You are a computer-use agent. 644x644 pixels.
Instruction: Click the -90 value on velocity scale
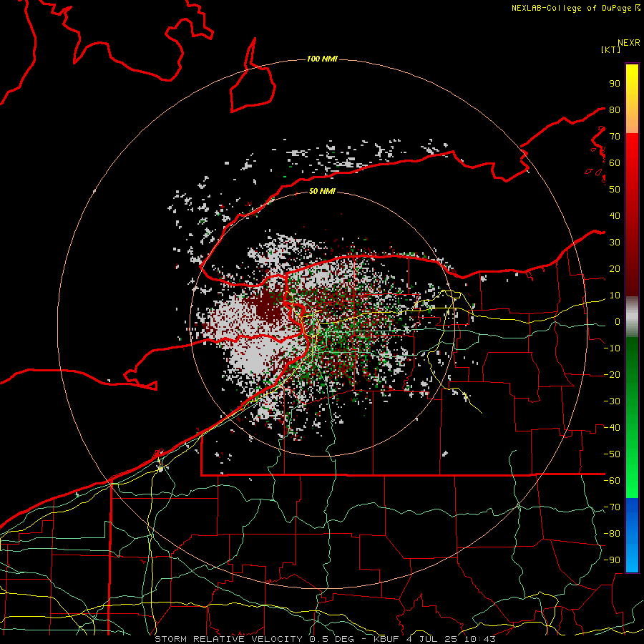point(612,560)
